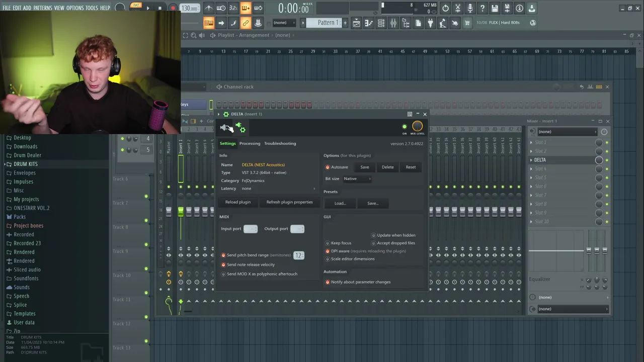
Task: Open the audio editor scissors icon
Action: click(x=458, y=8)
